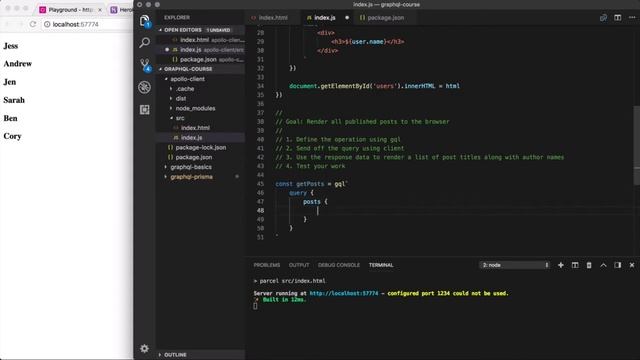Open the Debug Console panel tab
640x360 pixels.
[339, 265]
